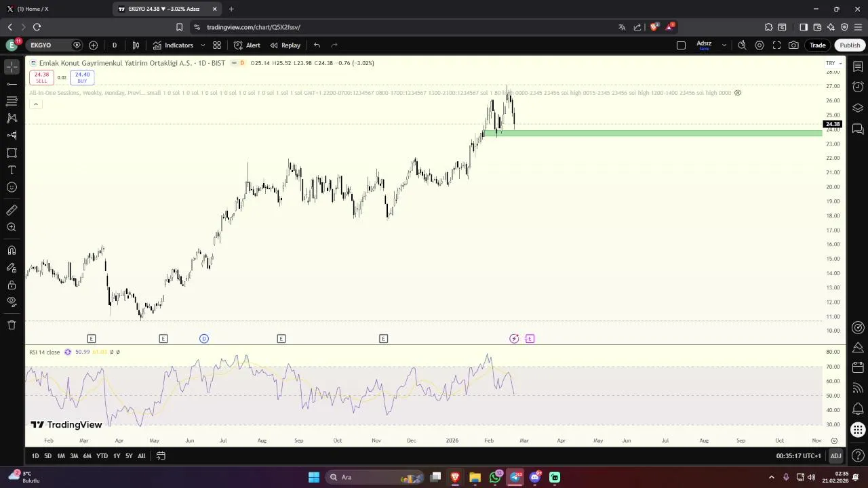The image size is (868, 488).
Task: Open the notifications bell icon
Action: [x=858, y=409]
